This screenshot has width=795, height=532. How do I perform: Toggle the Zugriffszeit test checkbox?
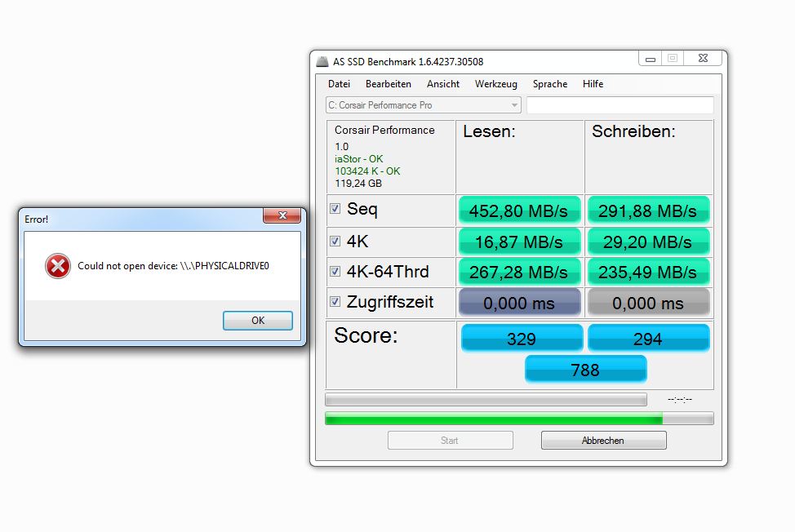click(x=335, y=302)
